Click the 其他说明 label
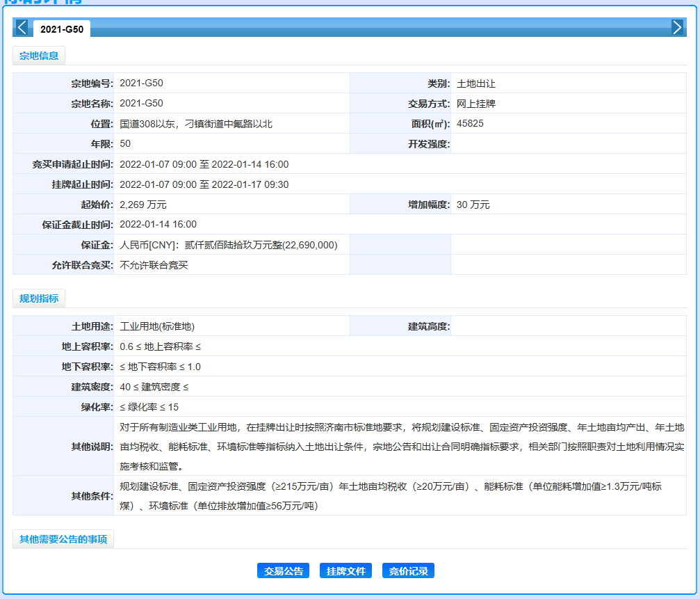Viewport: 700px width, 599px height. click(x=92, y=447)
